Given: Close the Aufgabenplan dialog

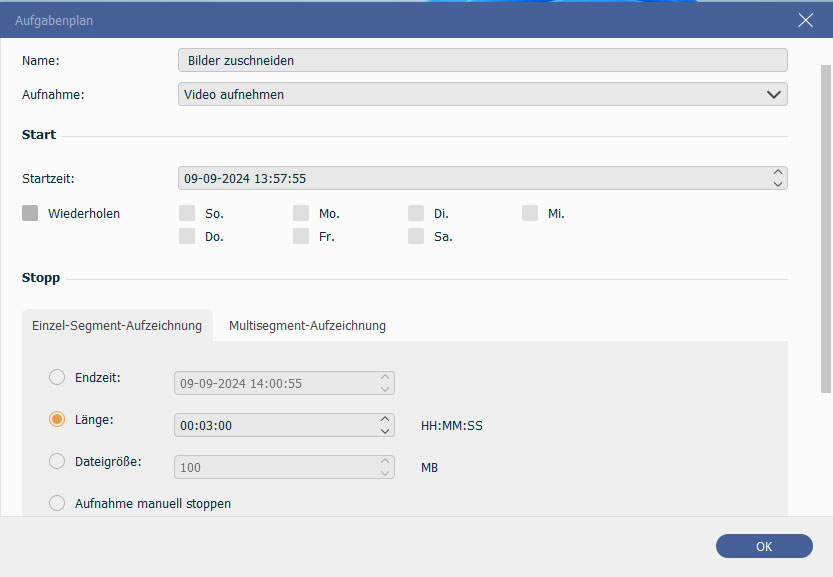Looking at the screenshot, I should (805, 20).
